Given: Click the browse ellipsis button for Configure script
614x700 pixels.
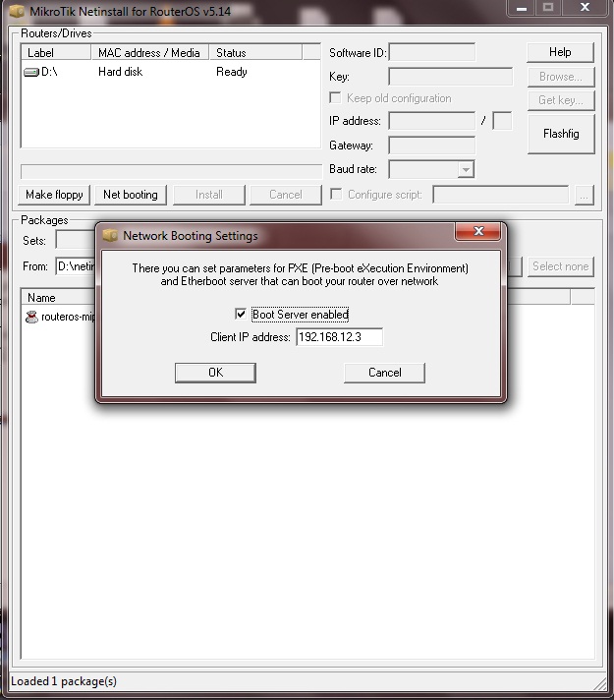Looking at the screenshot, I should click(x=585, y=195).
